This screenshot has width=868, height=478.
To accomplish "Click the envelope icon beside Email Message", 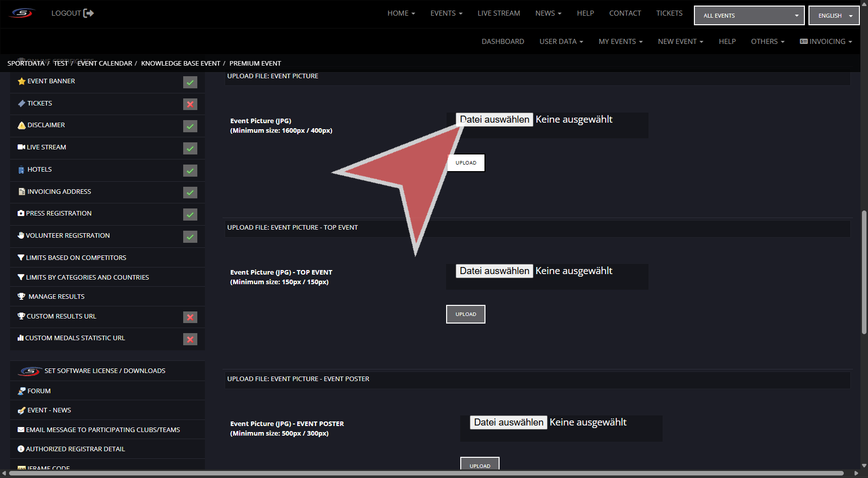I will 21,430.
